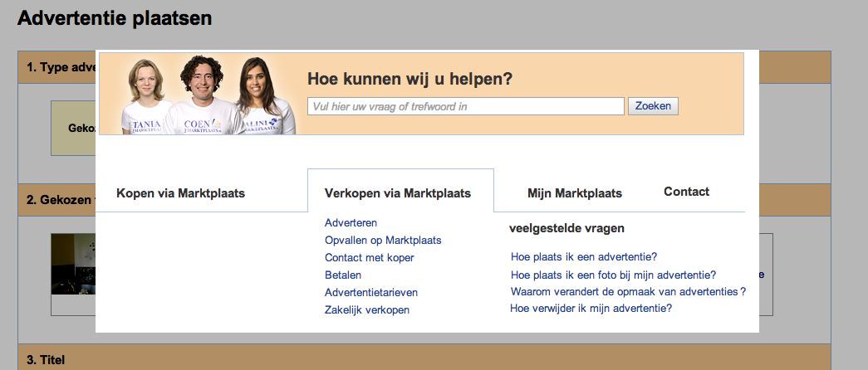The height and width of the screenshot is (370, 868).
Task: Open the Mijn Marktplaats tab
Action: [575, 193]
